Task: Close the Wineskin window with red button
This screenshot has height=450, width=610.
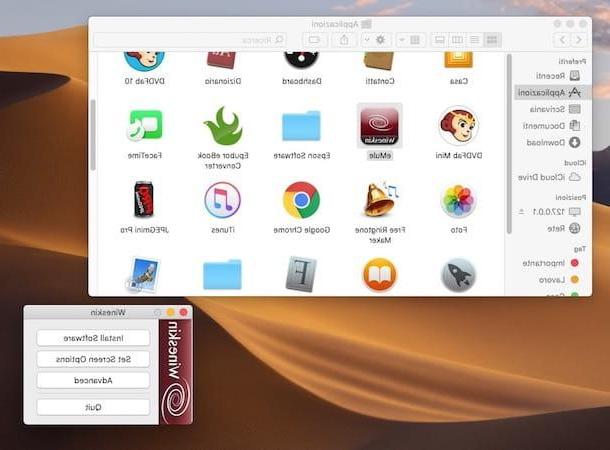Action: pyautogui.click(x=184, y=312)
